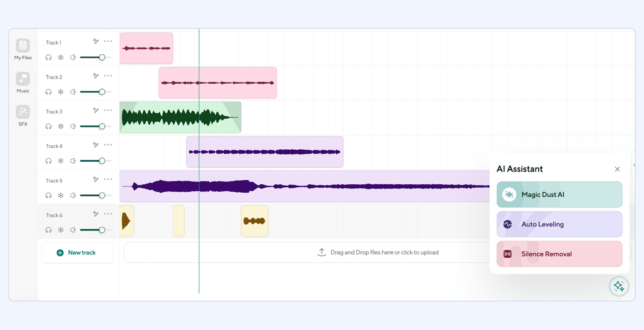Mute Track 4 with the speaker icon
Viewport: 644px width, 330px height.
point(73,161)
